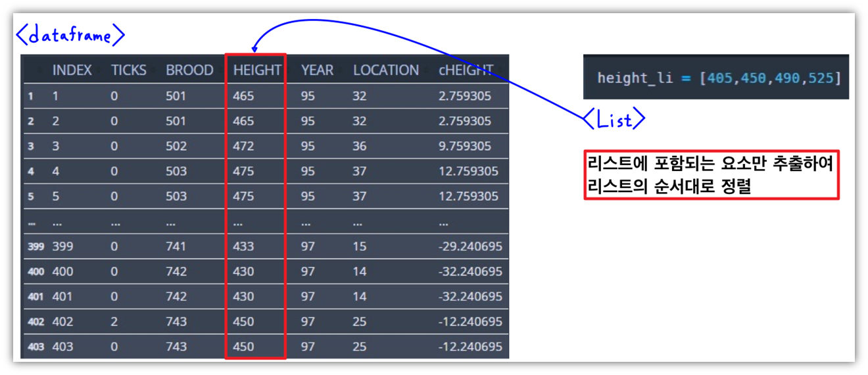Select BROOD 743 in row 403
Image resolution: width=868 pixels, height=375 pixels.
click(x=176, y=347)
